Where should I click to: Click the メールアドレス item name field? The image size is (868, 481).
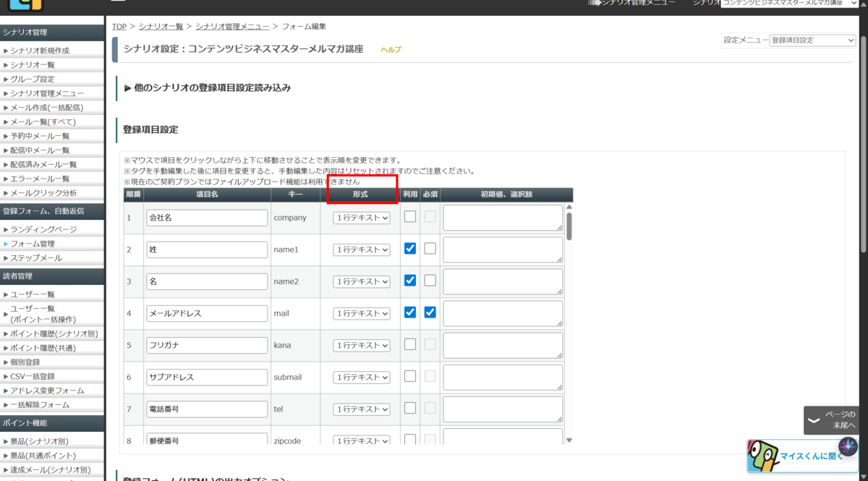[x=207, y=313]
